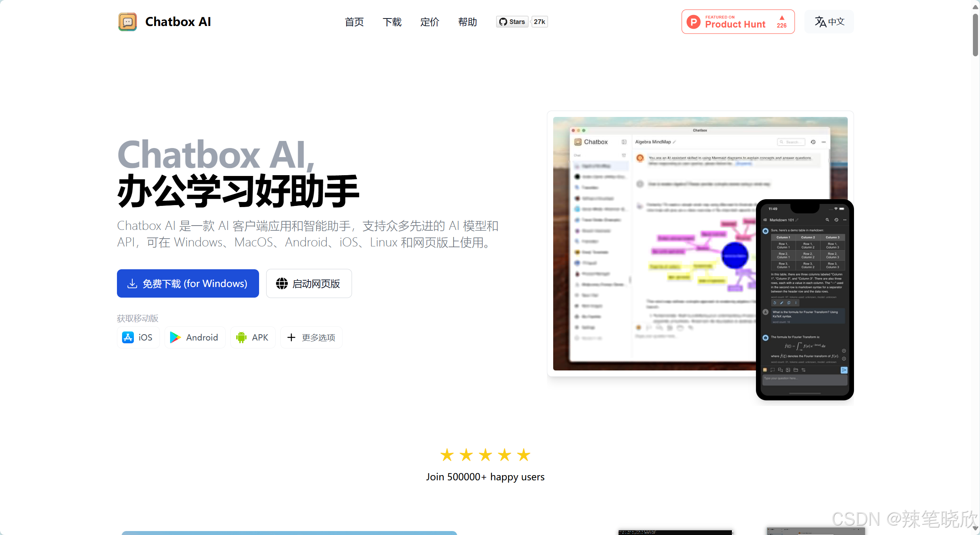Click the search icon in phone screenshot header
980x535 pixels.
point(827,220)
